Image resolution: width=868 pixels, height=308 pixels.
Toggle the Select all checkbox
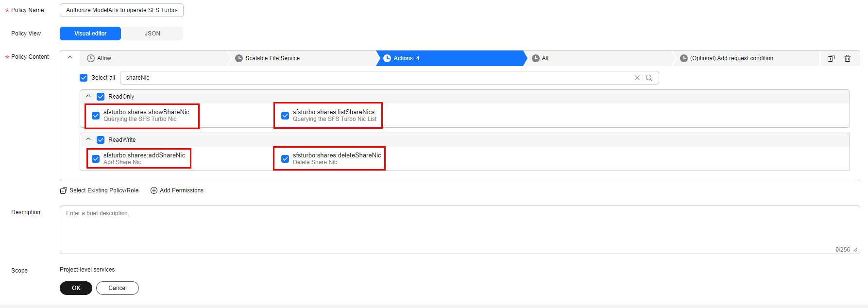[84, 78]
